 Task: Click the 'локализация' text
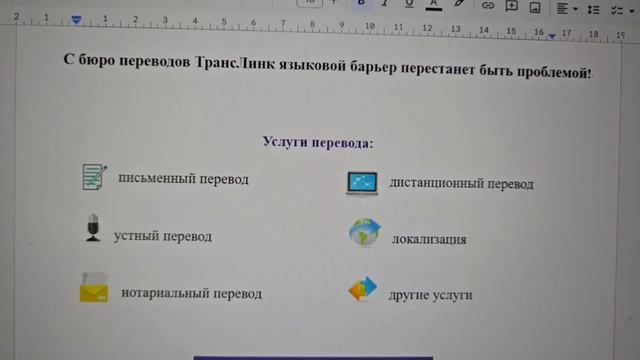[429, 239]
